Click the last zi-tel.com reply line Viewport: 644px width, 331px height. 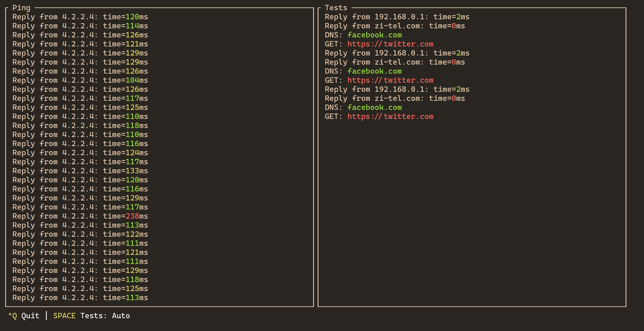coord(394,98)
